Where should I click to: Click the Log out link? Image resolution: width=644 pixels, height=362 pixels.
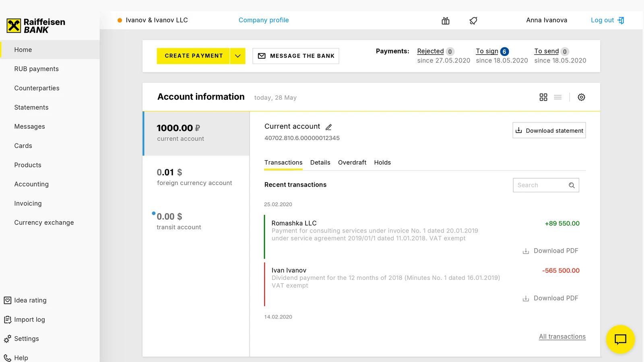(x=602, y=20)
